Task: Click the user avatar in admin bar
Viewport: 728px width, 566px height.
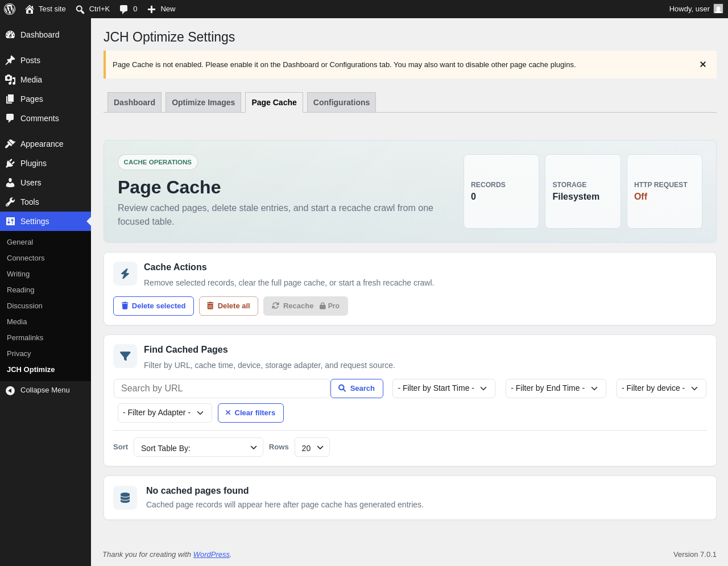Action: [718, 9]
